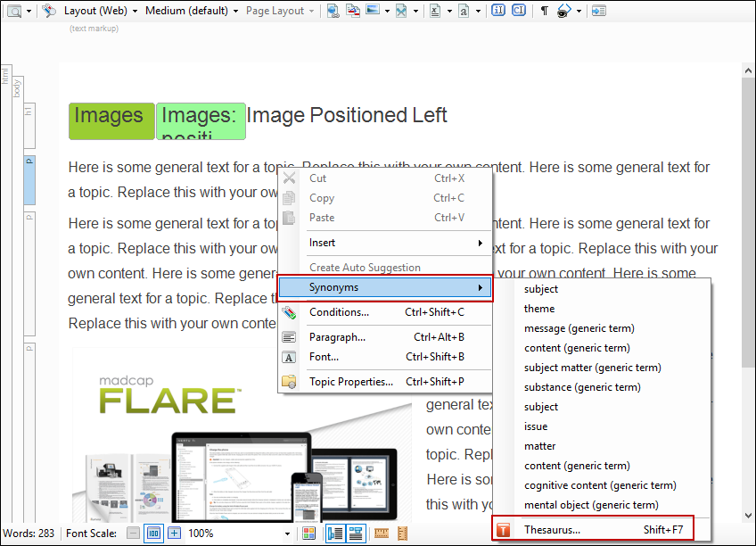Reset font scale with the 100 icon
The image size is (756, 546).
154,533
